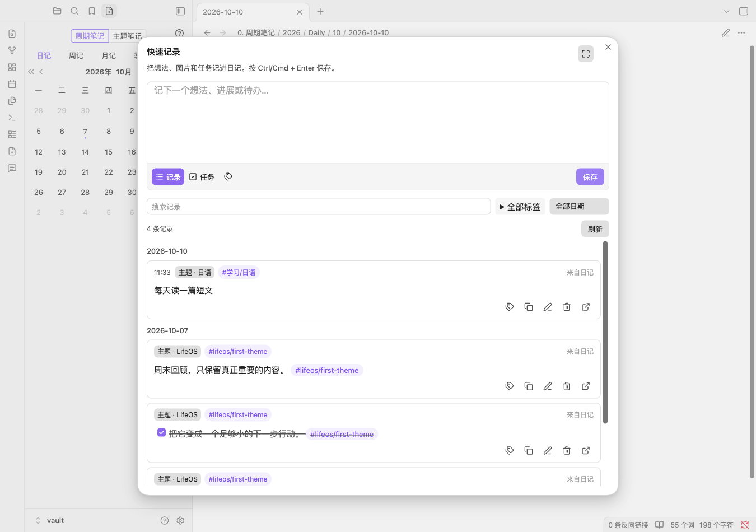Click the 刷新 button
756x532 pixels.
(595, 228)
